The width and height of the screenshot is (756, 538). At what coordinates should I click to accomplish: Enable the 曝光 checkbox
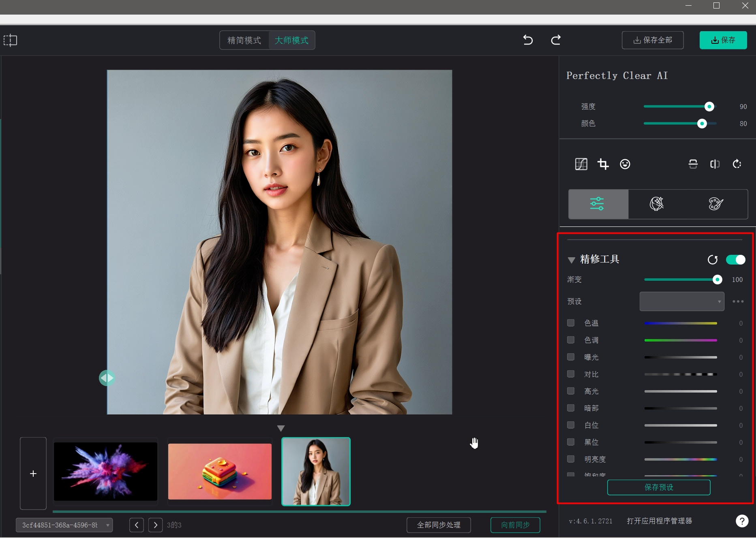(571, 357)
